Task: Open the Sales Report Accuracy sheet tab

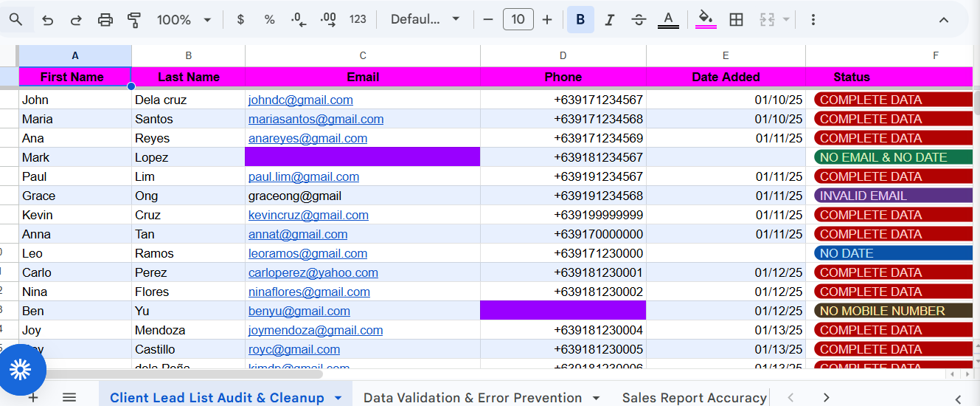Action: pos(694,398)
